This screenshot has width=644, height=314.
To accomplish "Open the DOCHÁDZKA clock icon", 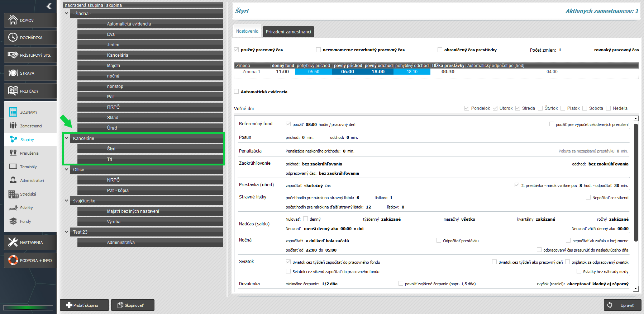I will click(x=13, y=37).
